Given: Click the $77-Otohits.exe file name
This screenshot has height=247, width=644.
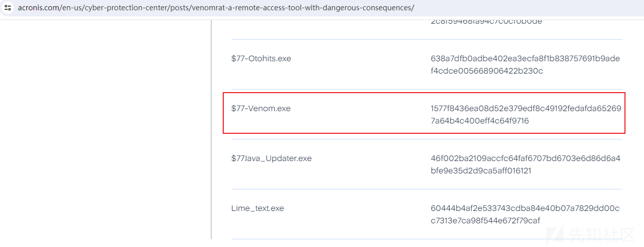Looking at the screenshot, I should tap(261, 59).
